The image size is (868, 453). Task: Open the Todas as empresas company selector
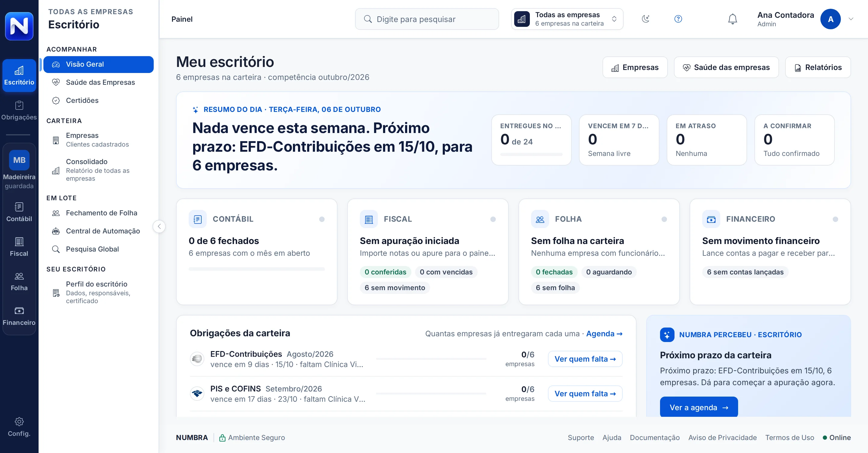pos(567,19)
